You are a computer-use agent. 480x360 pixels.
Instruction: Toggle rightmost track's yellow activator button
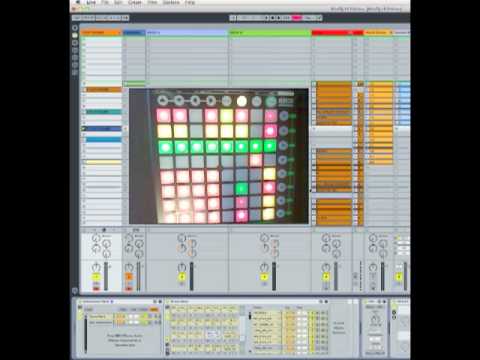pos(399,277)
